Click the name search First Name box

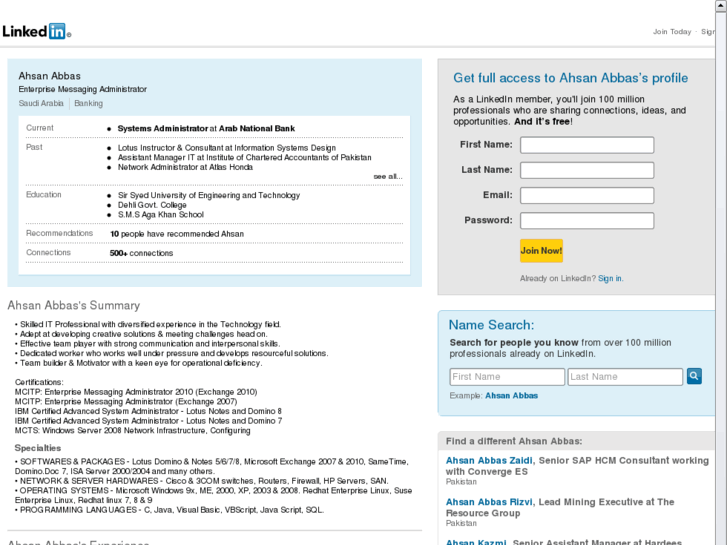[507, 377]
